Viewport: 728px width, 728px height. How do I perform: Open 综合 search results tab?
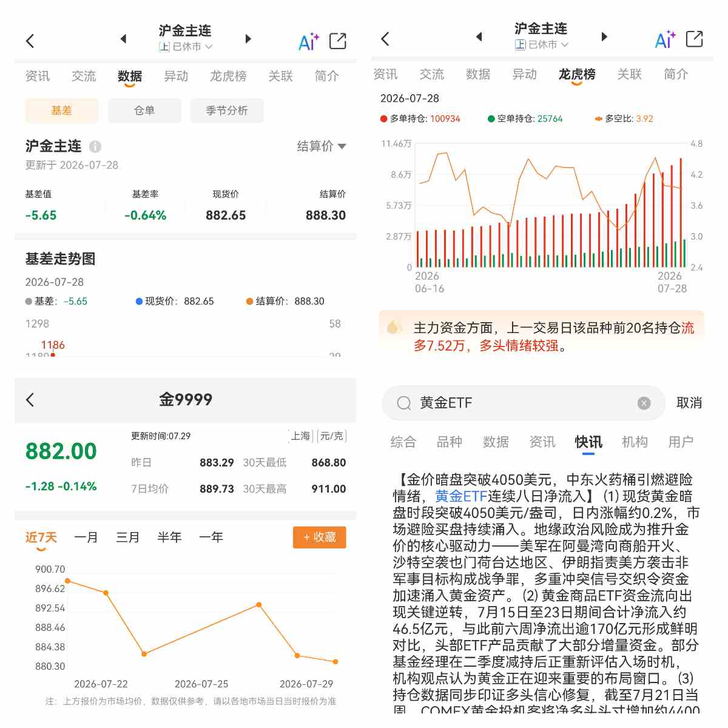tap(403, 442)
